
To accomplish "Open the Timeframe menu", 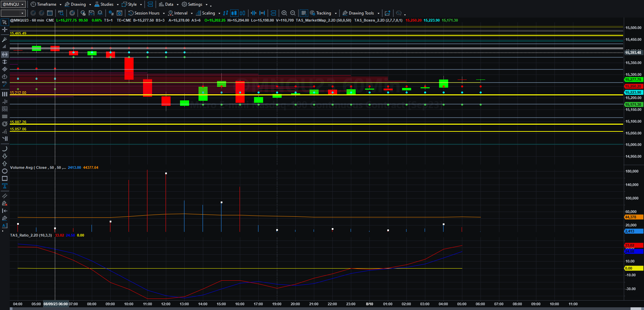I will point(46,4).
